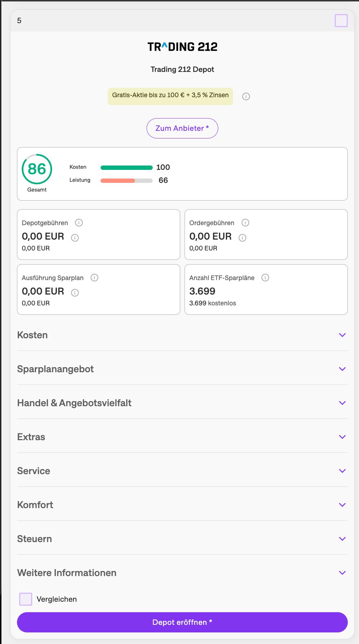Click the Vergleichen label text

click(x=57, y=599)
